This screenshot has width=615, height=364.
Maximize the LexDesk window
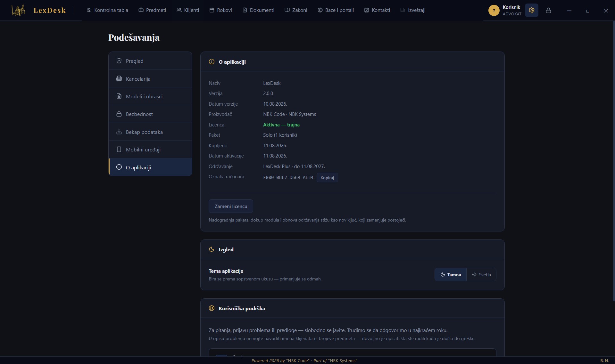[x=587, y=11]
